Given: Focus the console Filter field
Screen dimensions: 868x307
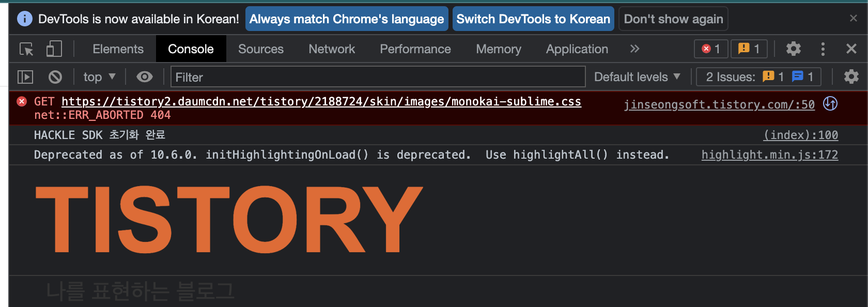Looking at the screenshot, I should tap(378, 77).
